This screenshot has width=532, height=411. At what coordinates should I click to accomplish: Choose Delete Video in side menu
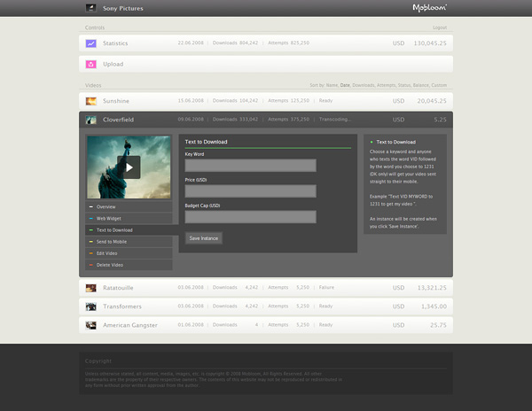(x=129, y=265)
